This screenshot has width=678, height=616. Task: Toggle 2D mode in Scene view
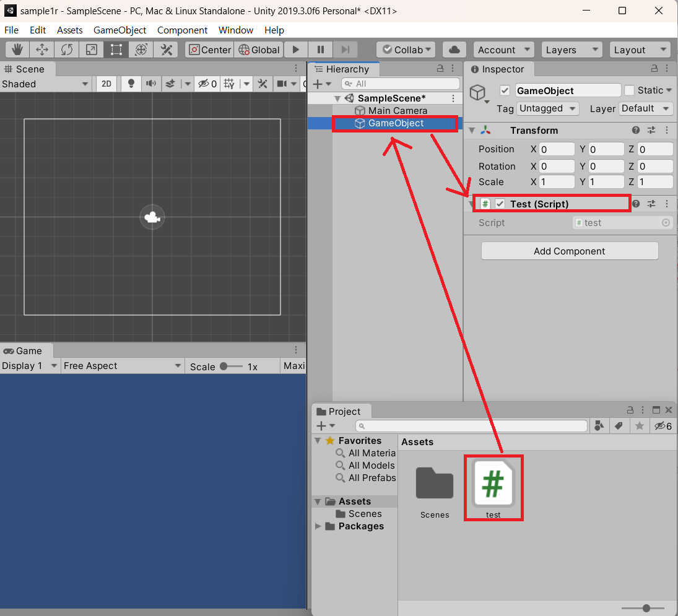click(106, 84)
